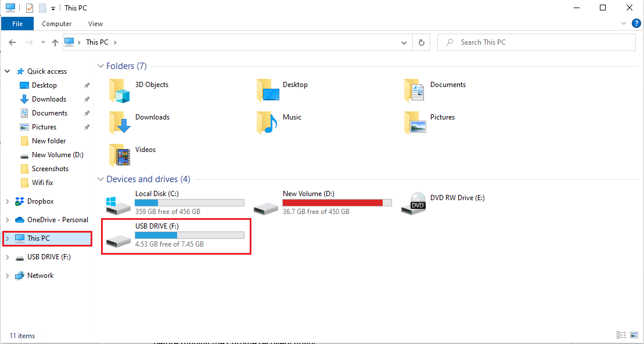
Task: Open the Documents folder in Folders section
Action: tap(415, 91)
